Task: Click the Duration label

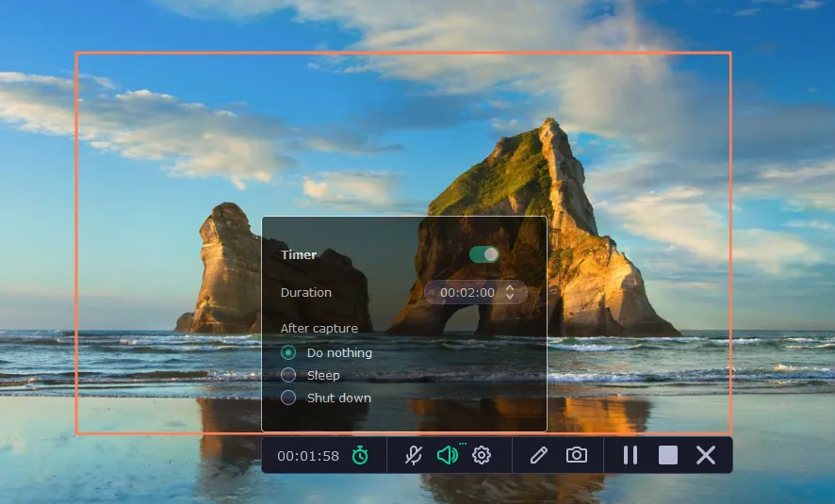Action: point(306,292)
